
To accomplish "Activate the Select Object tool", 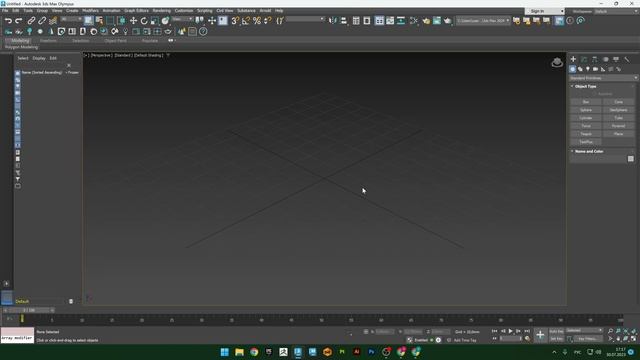I will pos(89,20).
